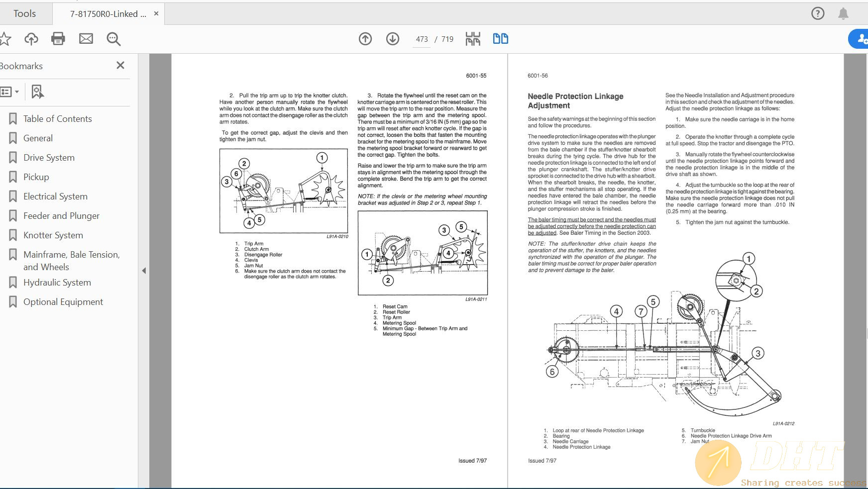Go to next page arrow
The height and width of the screenshot is (489, 868).
tap(393, 39)
